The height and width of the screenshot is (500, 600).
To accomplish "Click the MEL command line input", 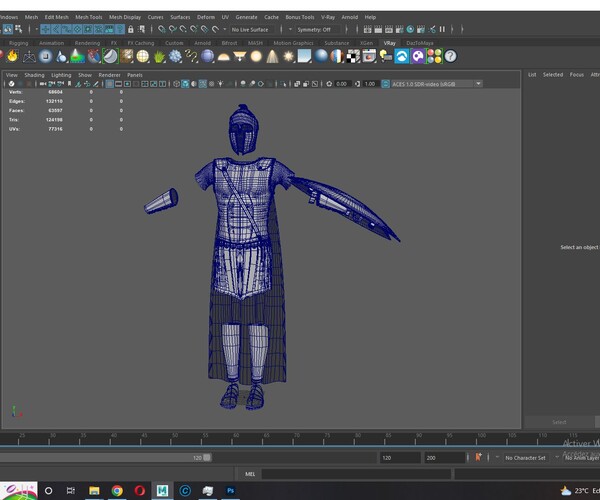I will coord(356,474).
